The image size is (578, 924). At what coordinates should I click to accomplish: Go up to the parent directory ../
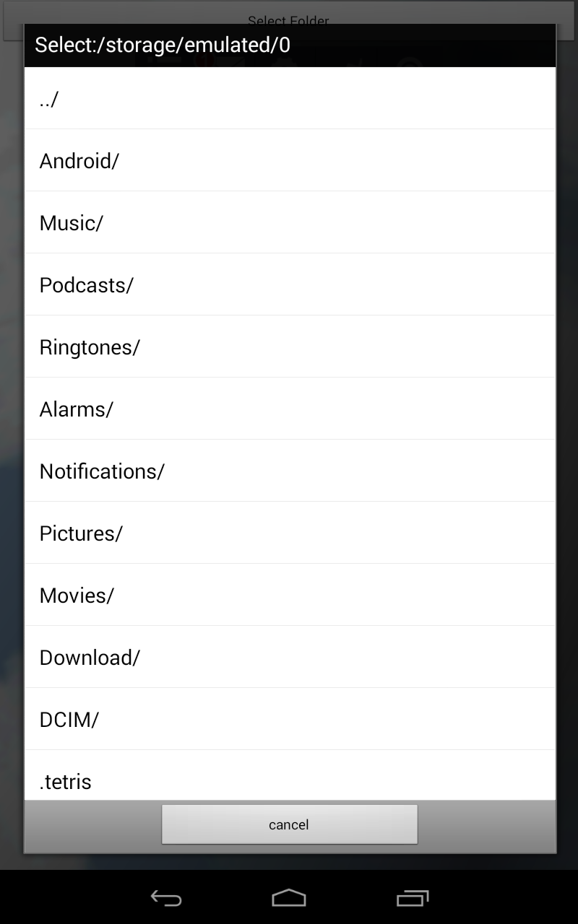[289, 99]
